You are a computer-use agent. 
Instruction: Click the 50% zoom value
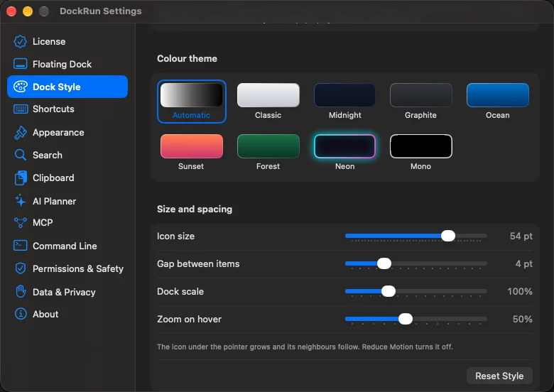[523, 320]
